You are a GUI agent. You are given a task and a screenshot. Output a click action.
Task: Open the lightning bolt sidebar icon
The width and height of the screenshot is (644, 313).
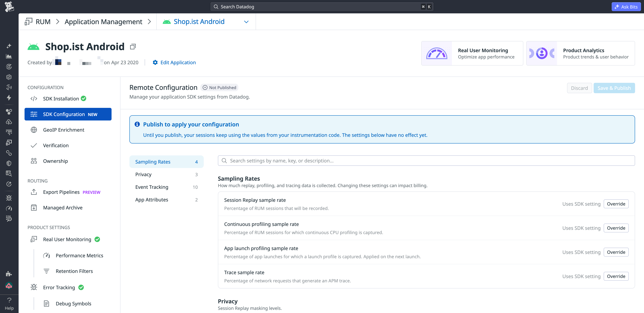[x=9, y=98]
